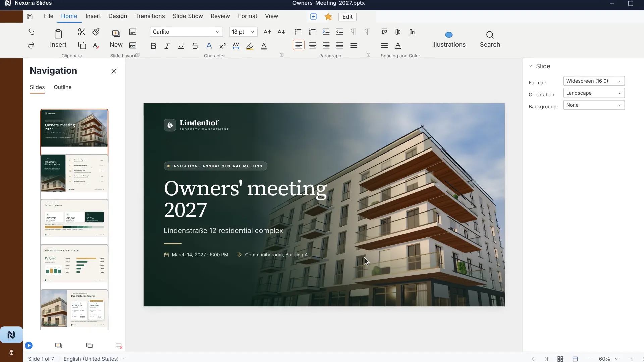Viewport: 644px width, 362px height.
Task: Click the Save icon beside File
Action: coord(30,16)
